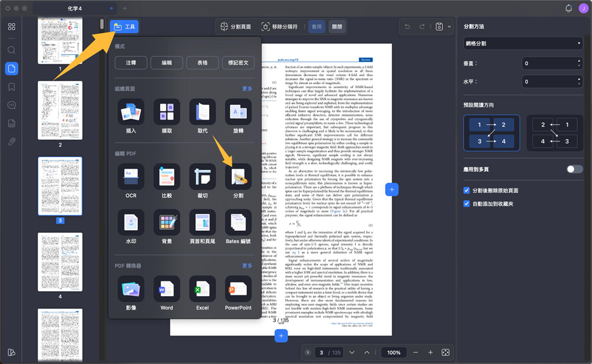Screen dimensions: 592x364
Task: Select page 2 thumbnail
Action: 60,110
